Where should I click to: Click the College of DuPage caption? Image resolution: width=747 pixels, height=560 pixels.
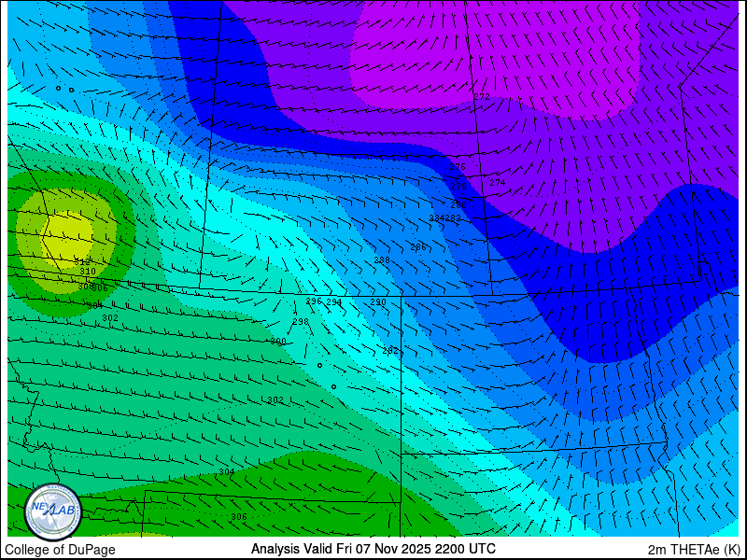(x=60, y=550)
